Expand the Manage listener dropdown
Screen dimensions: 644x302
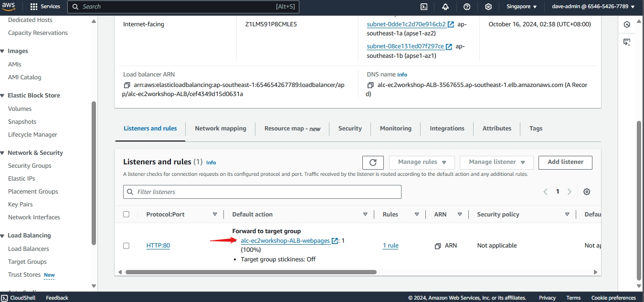pyautogui.click(x=496, y=162)
